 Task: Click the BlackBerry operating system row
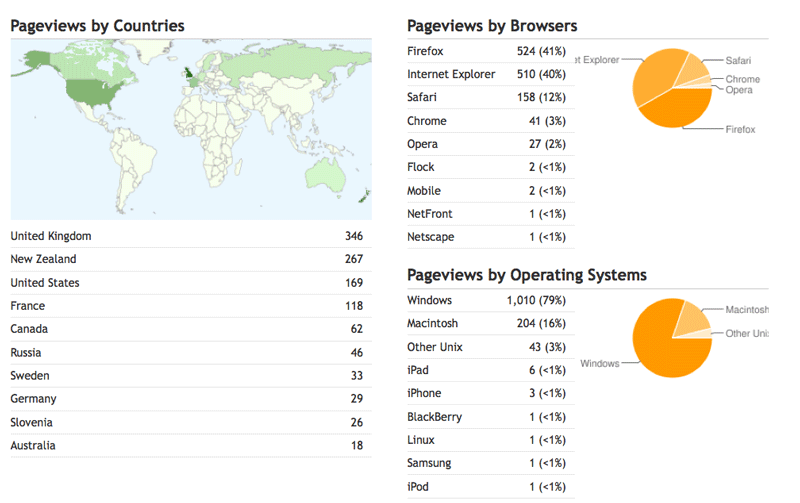(x=491, y=417)
